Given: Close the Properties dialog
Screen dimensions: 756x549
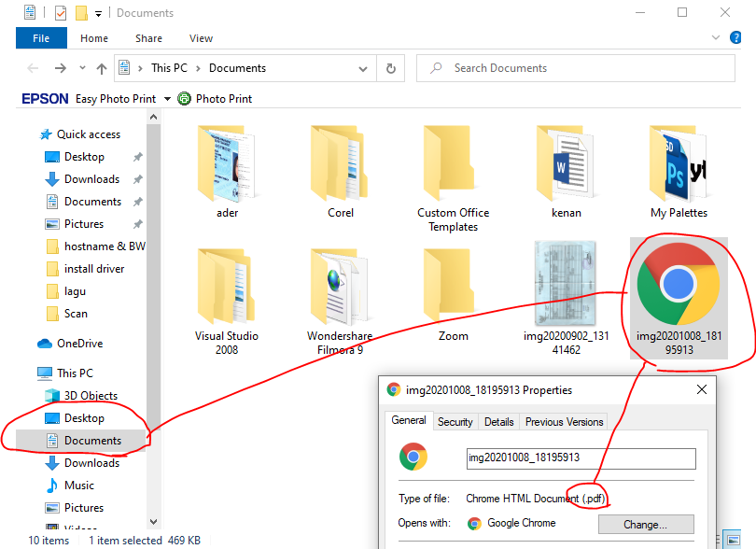Looking at the screenshot, I should pyautogui.click(x=702, y=389).
